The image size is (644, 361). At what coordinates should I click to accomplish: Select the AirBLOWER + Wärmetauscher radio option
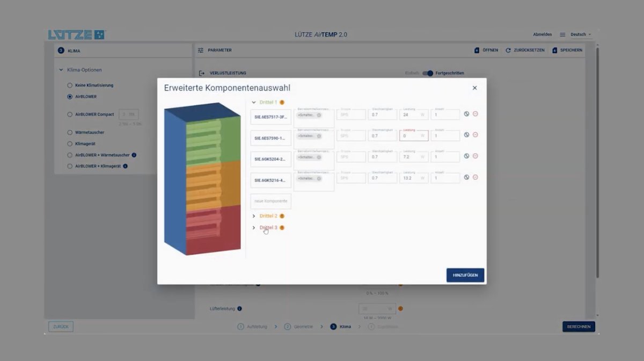[70, 155]
